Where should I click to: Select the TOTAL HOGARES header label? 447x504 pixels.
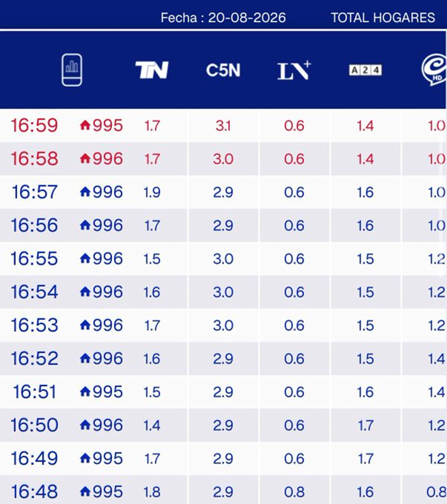(383, 17)
